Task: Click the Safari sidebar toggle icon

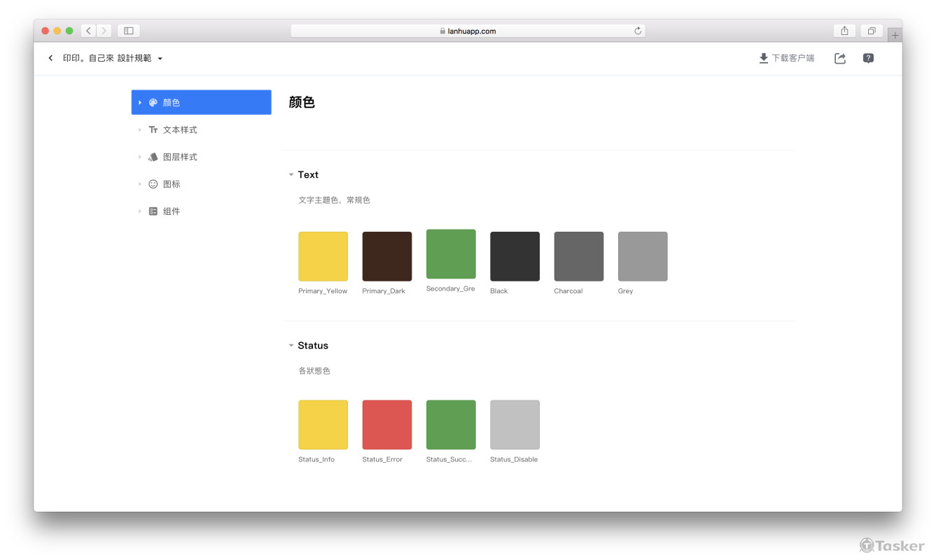Action: (x=129, y=31)
